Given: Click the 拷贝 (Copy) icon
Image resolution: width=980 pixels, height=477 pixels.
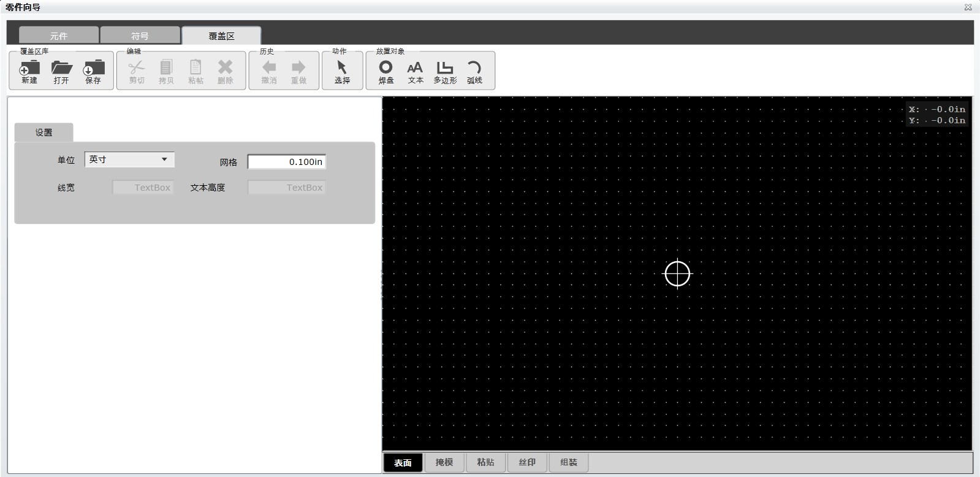Looking at the screenshot, I should coord(166,72).
